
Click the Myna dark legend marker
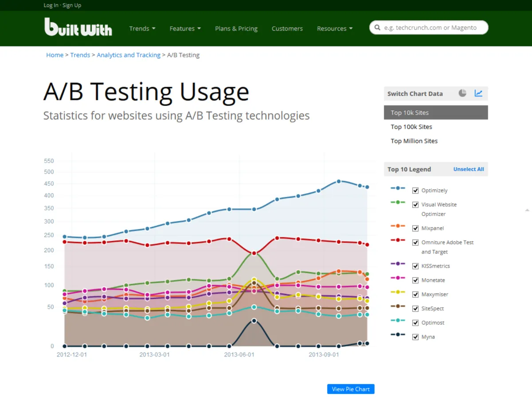398,334
